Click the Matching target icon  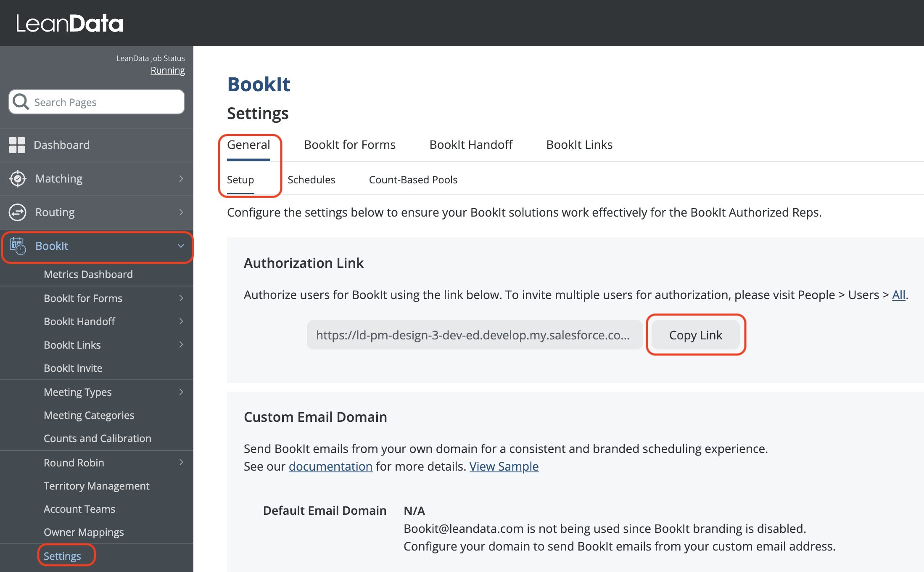tap(18, 179)
